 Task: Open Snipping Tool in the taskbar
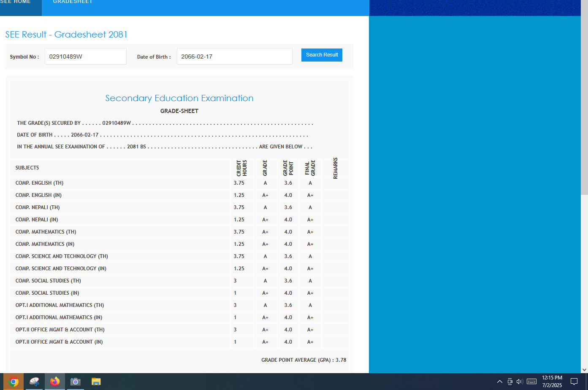pos(34,382)
